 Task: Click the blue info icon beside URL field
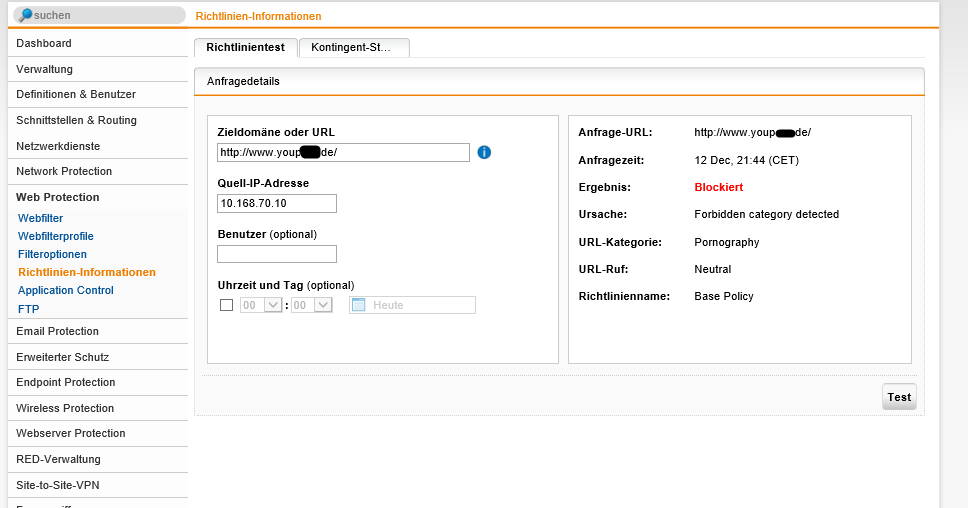484,152
